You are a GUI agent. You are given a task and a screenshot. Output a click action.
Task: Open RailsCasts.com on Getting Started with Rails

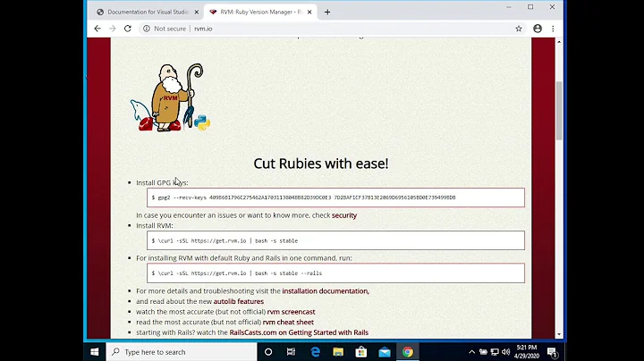299,332
